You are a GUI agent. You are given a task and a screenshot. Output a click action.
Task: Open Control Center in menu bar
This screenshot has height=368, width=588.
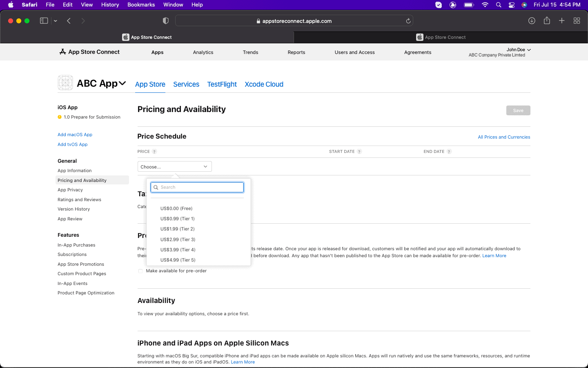(x=512, y=5)
